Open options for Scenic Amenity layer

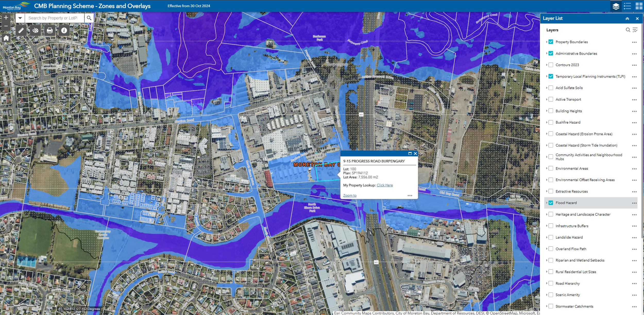(634, 295)
